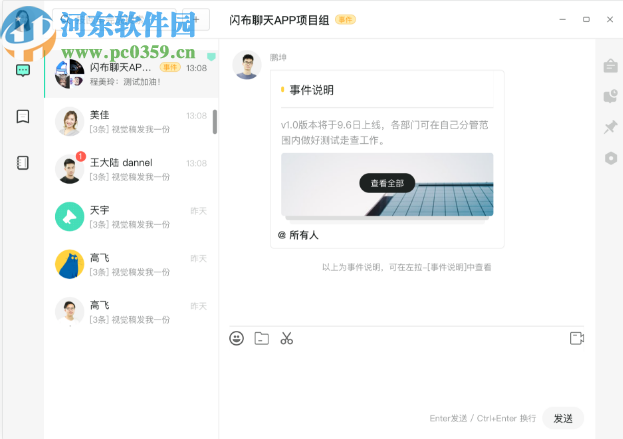Open the chat messages sidebar icon
Viewport: 623px width, 439px height.
(23, 71)
